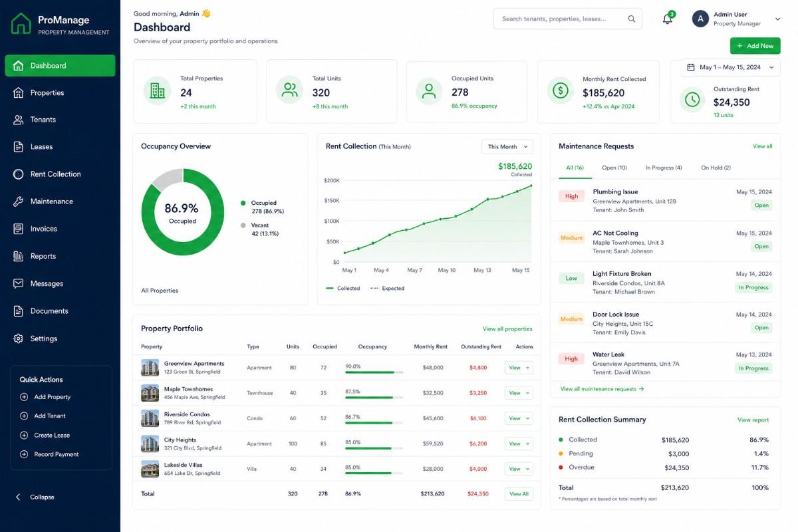Open Rent Collection circle icon in sidebar

pyautogui.click(x=19, y=174)
